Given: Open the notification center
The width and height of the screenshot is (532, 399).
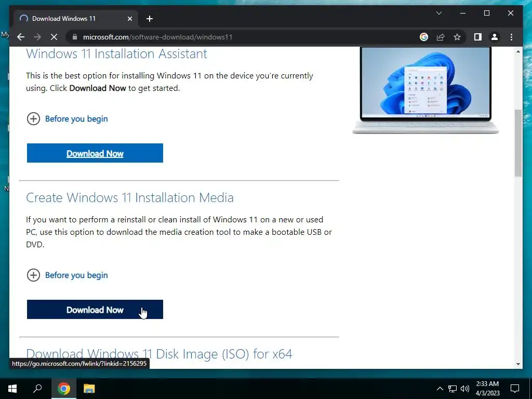Looking at the screenshot, I should click(515, 389).
